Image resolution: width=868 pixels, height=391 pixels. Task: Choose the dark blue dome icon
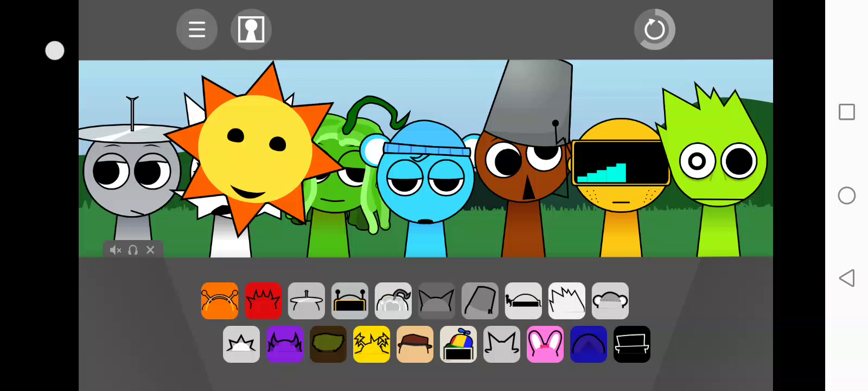(589, 344)
